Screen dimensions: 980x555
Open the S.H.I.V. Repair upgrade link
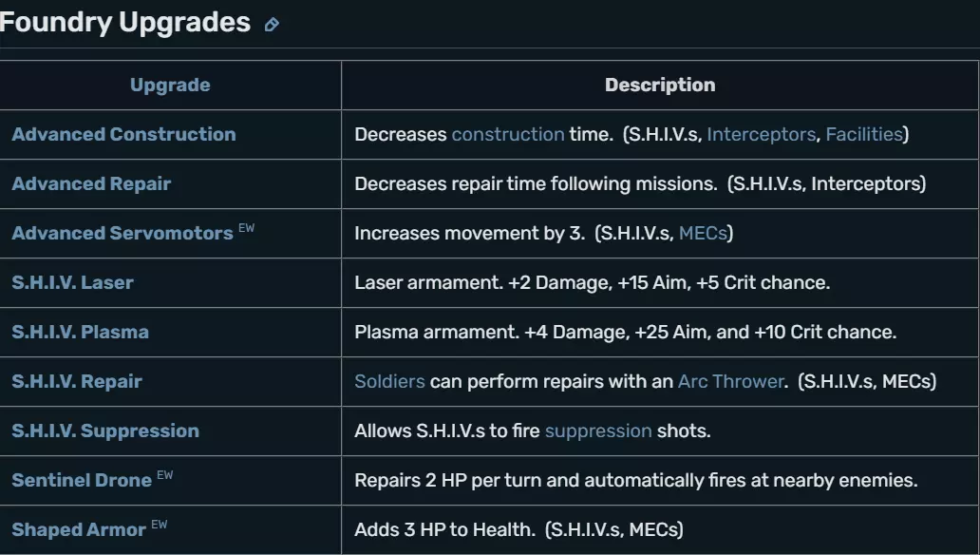[77, 382]
